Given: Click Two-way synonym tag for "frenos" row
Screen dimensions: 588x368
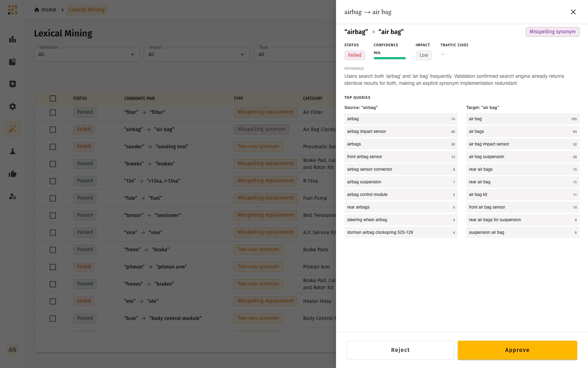Looking at the screenshot, I should 258,284.
